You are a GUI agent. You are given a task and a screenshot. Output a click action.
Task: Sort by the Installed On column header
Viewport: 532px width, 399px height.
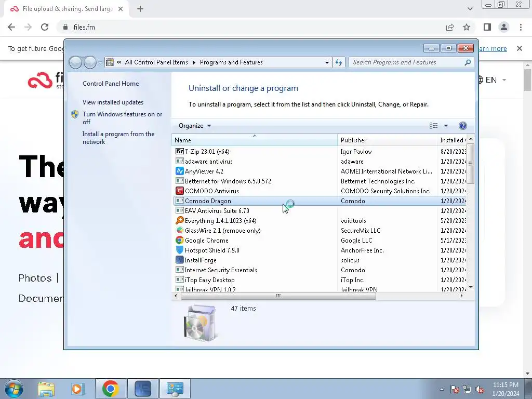452,140
